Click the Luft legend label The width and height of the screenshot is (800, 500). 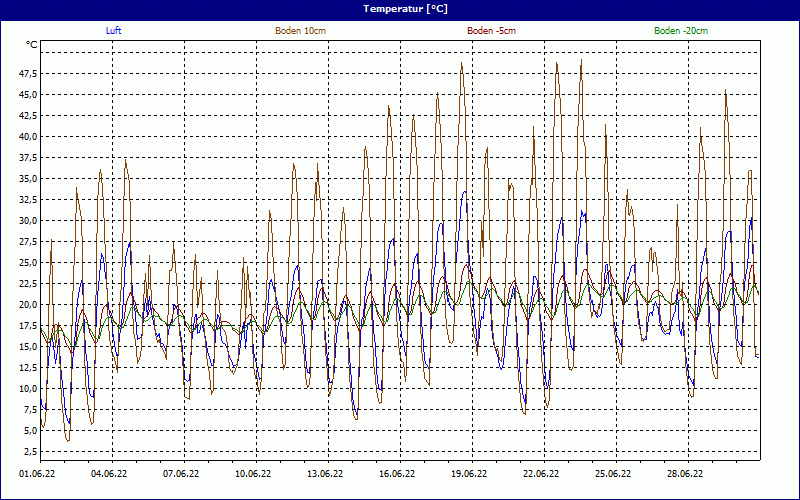pyautogui.click(x=114, y=31)
